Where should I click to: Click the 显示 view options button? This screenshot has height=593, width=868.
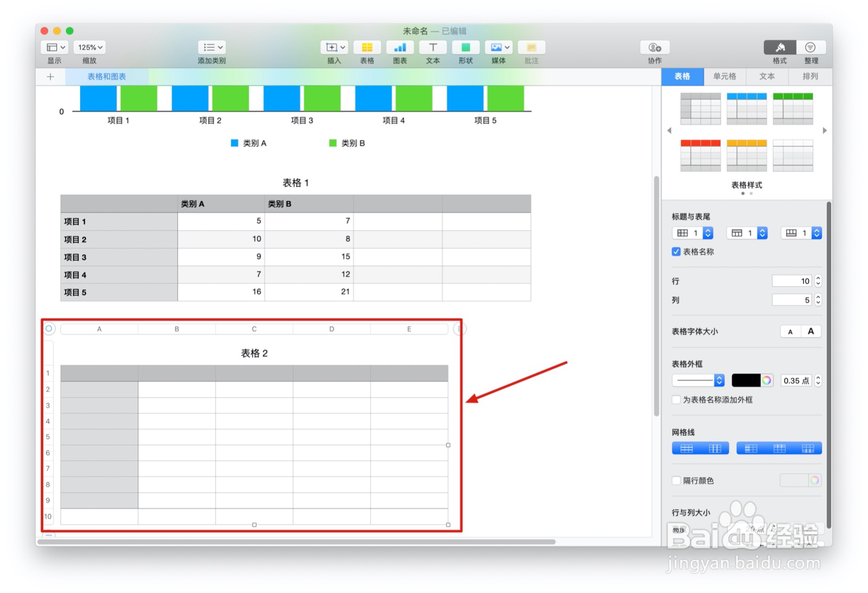point(54,47)
